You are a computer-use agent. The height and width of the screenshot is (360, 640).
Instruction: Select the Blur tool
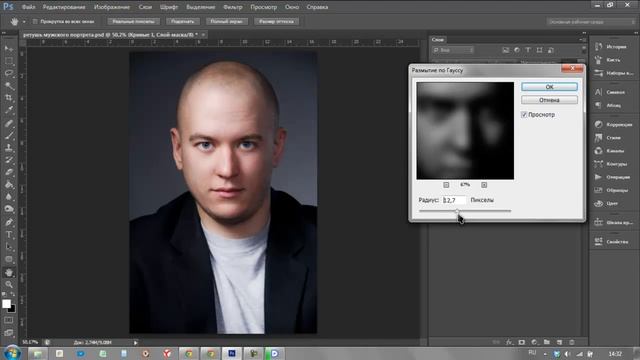point(9,197)
